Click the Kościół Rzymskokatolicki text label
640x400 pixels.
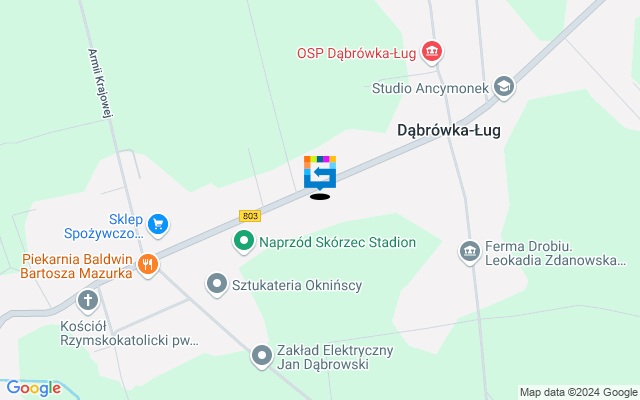click(129, 333)
